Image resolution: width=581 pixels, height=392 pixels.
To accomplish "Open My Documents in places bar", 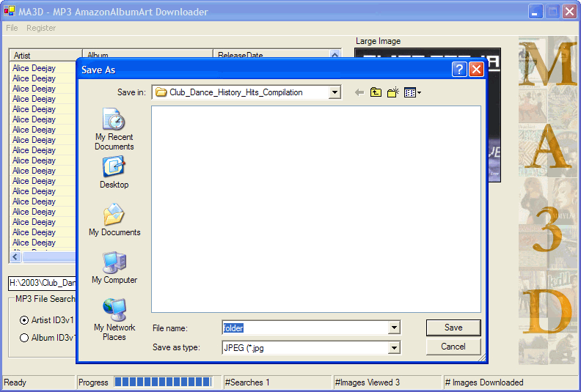I will pos(114,221).
